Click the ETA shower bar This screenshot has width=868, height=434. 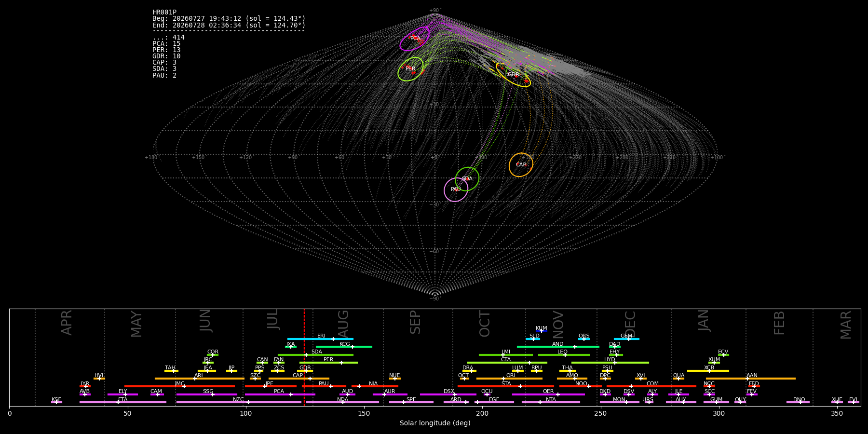point(123,402)
